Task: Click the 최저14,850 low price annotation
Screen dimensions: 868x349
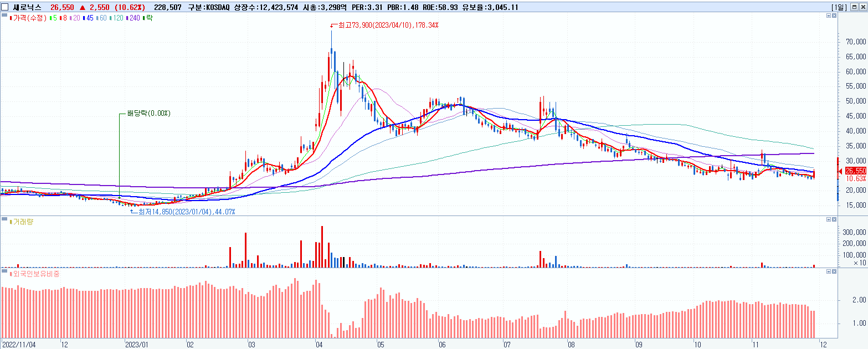Action: (x=187, y=212)
